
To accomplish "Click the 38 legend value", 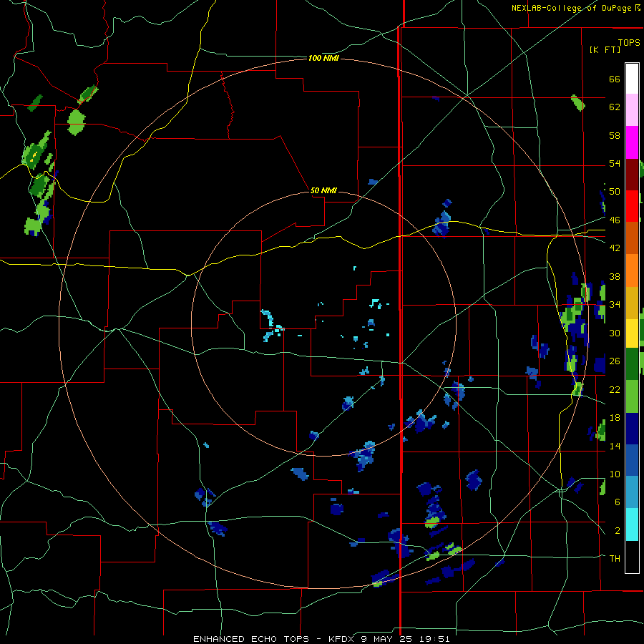I will [615, 277].
